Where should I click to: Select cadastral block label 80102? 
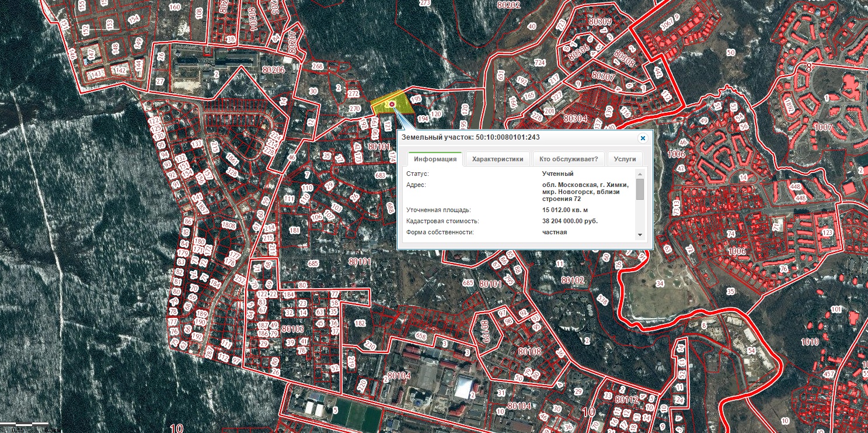(x=573, y=280)
